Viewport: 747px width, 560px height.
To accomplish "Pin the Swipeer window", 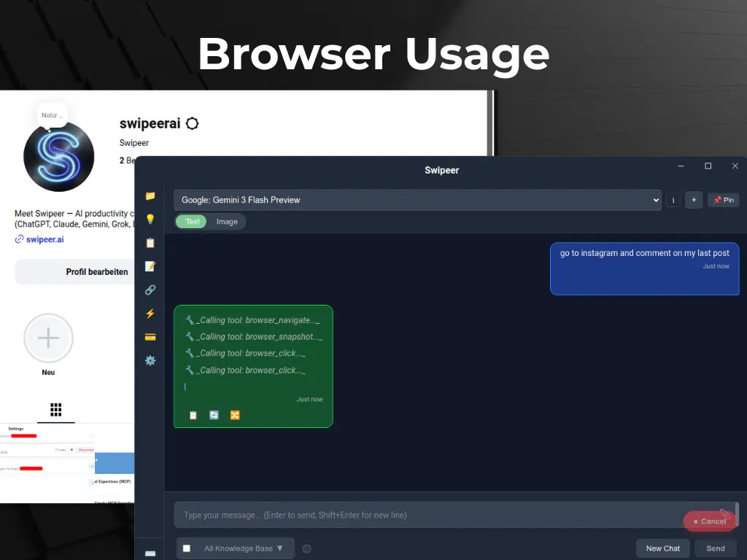I will [723, 200].
